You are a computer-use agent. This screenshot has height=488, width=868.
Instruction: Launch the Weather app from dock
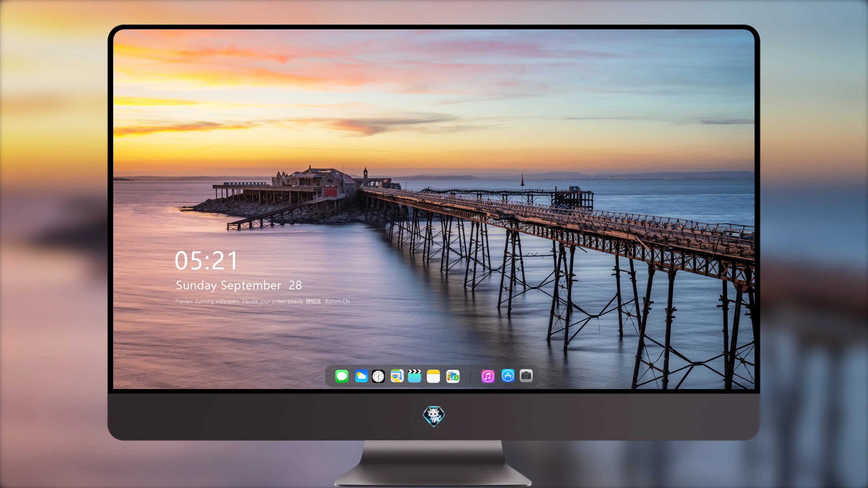pyautogui.click(x=361, y=376)
